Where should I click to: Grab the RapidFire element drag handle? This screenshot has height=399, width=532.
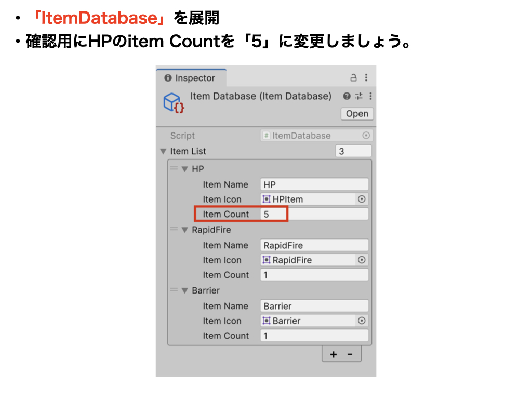click(174, 229)
